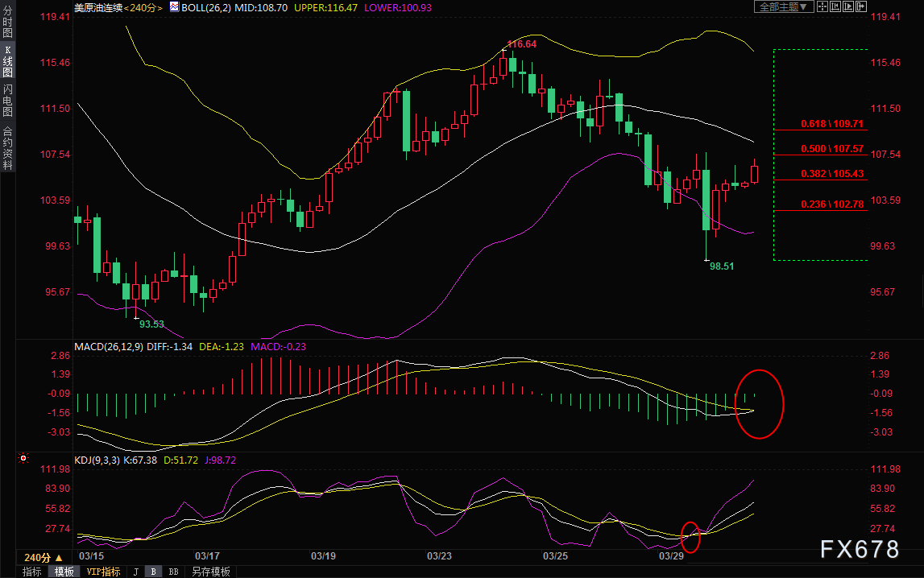Expand the 240分 period selector

point(44,557)
